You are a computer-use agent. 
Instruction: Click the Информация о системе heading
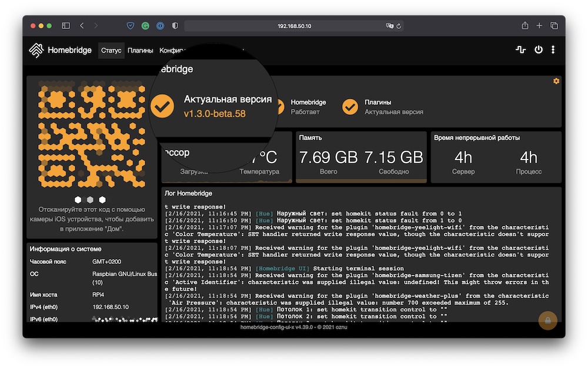(65, 249)
